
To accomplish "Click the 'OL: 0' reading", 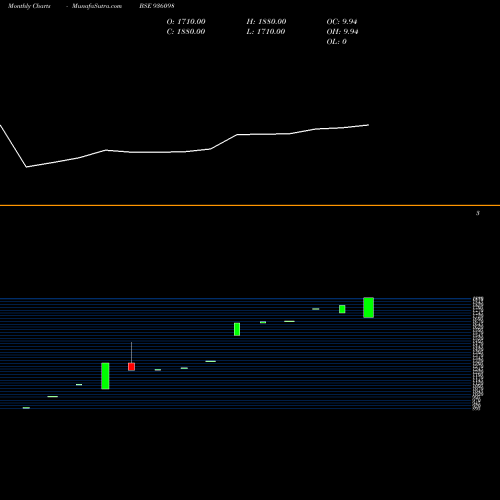I will [x=337, y=42].
